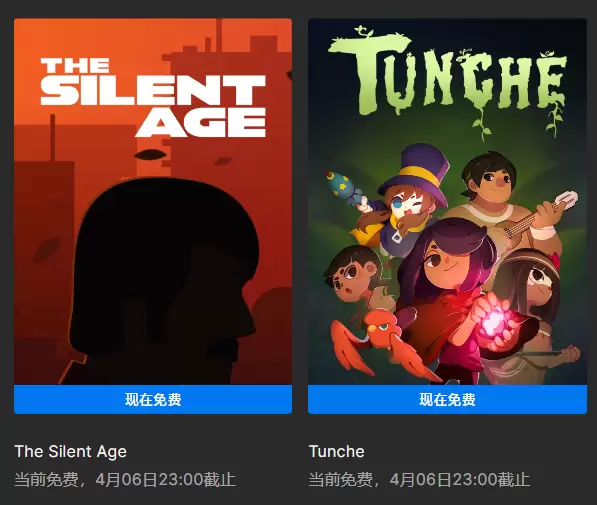Open the Tunche title link

click(337, 452)
